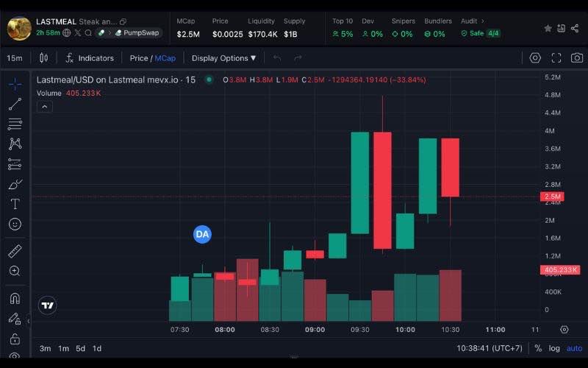
Task: Change chart type with candlestick icon
Action: (43, 58)
